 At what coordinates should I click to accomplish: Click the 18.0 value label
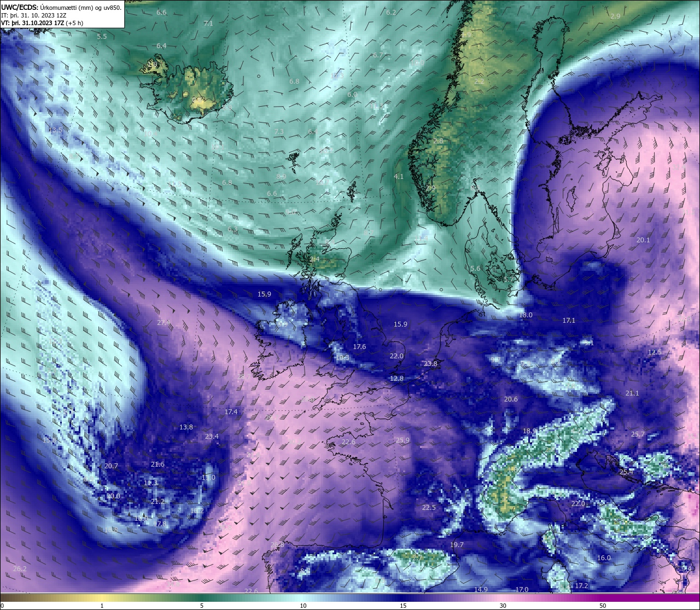(526, 316)
